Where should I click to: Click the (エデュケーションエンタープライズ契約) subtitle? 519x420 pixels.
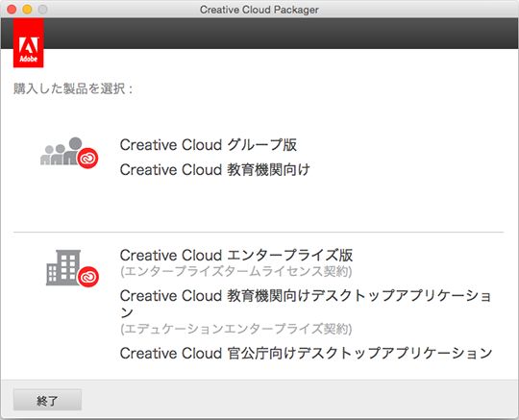[236, 329]
